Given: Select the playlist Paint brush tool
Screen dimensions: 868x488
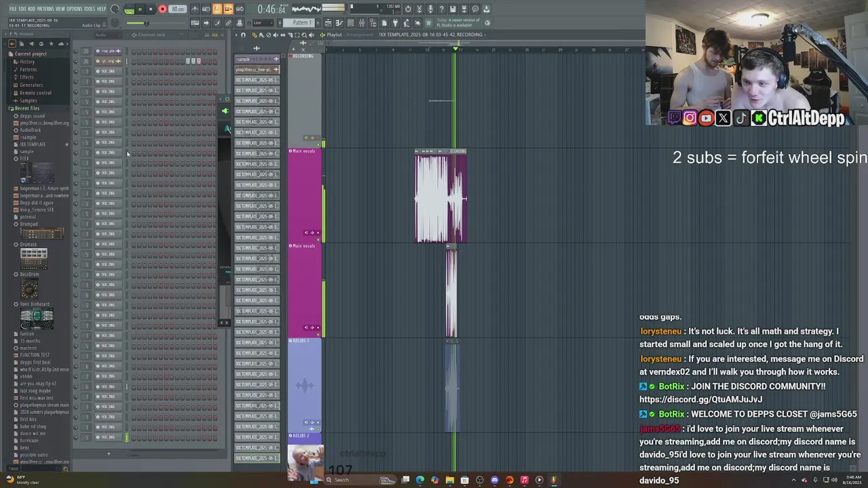Looking at the screenshot, I should (262, 35).
